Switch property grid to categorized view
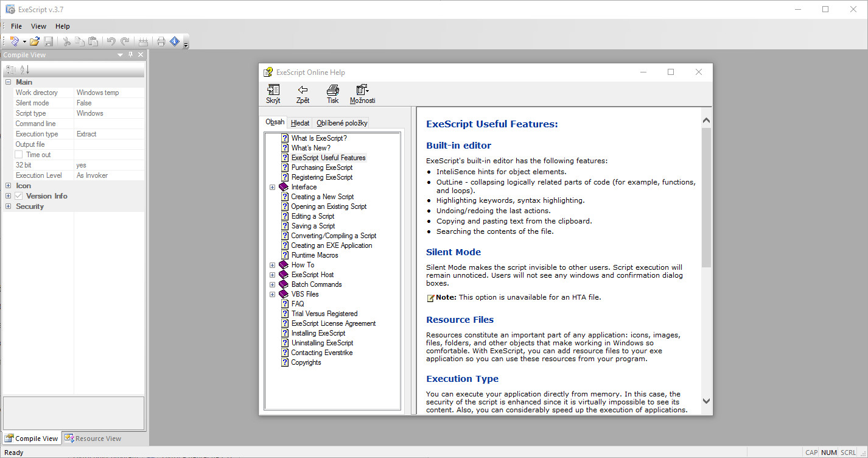 (10, 70)
